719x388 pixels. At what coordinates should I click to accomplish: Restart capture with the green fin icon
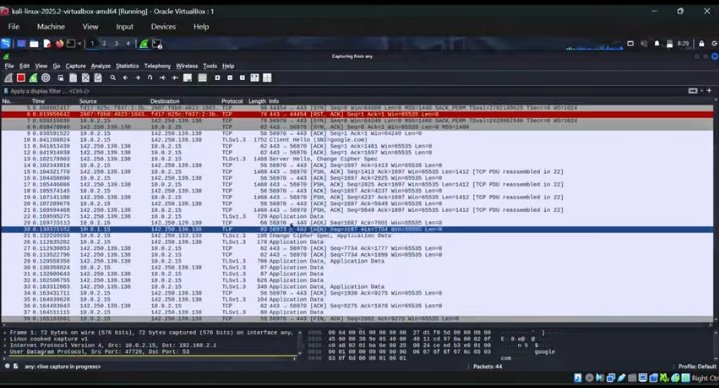pos(33,78)
